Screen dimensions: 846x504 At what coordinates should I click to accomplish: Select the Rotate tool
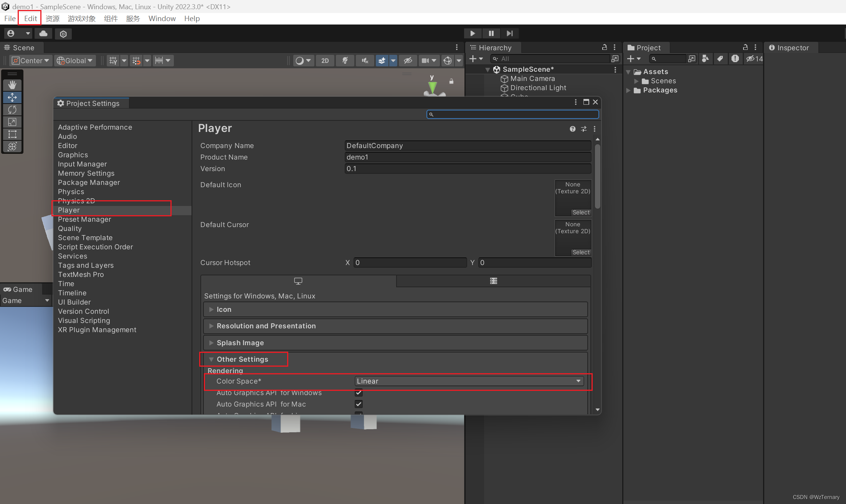tap(12, 110)
